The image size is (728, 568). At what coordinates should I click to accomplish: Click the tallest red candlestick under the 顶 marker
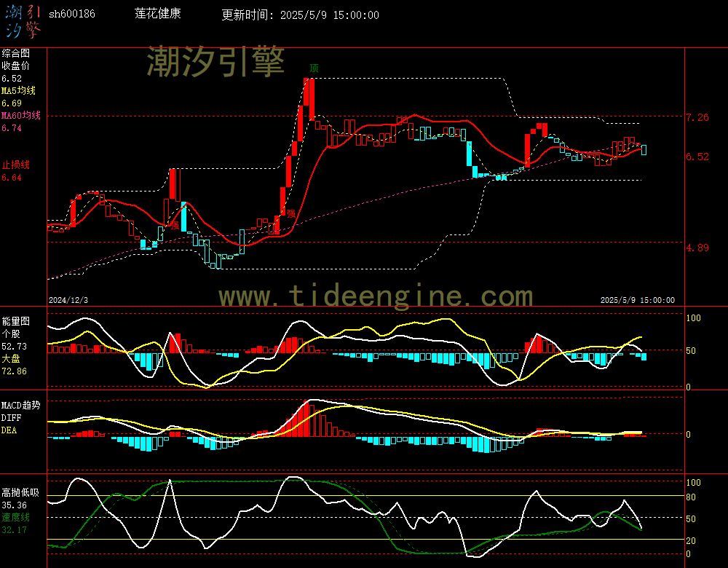[x=312, y=98]
